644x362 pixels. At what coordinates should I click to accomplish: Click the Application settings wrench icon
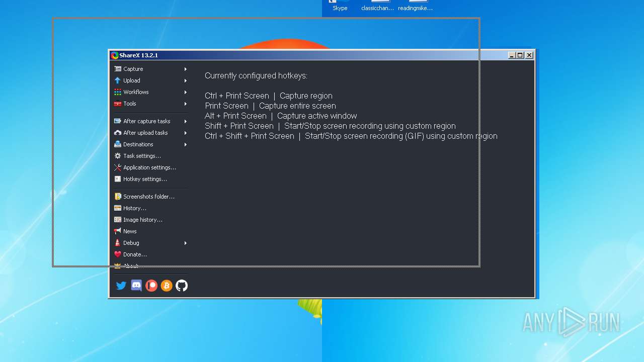coord(118,167)
